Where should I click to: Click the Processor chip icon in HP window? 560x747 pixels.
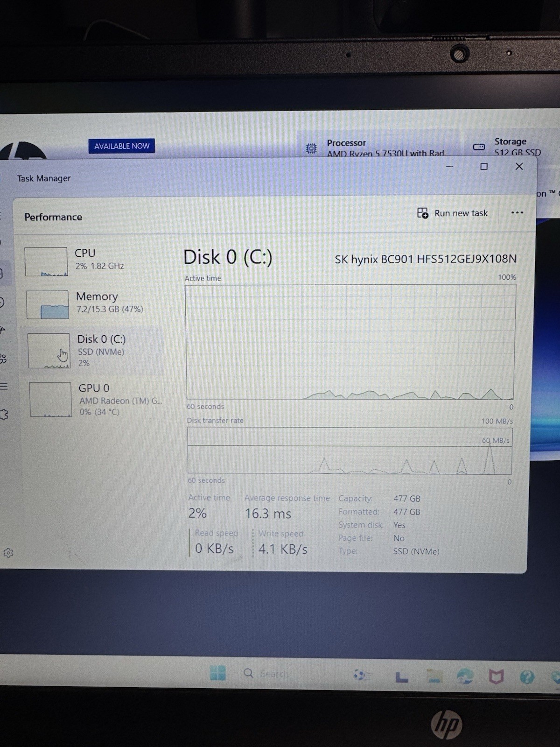point(311,148)
